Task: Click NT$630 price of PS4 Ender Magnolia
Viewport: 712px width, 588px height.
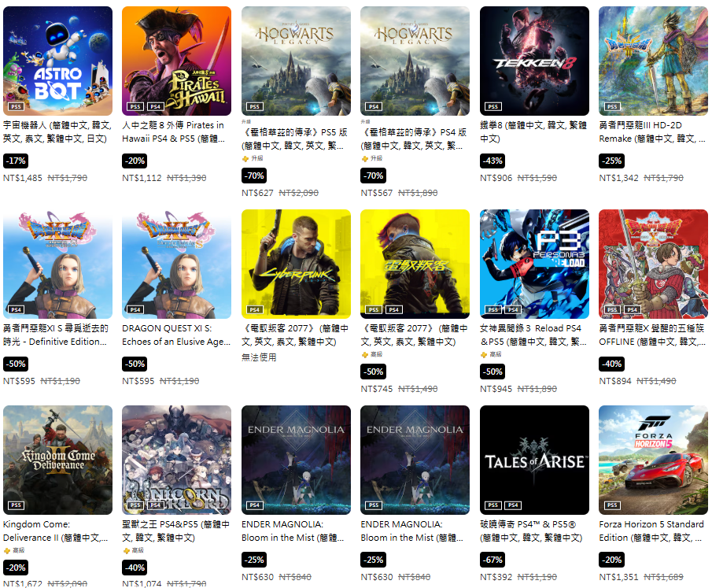Action: tap(257, 577)
